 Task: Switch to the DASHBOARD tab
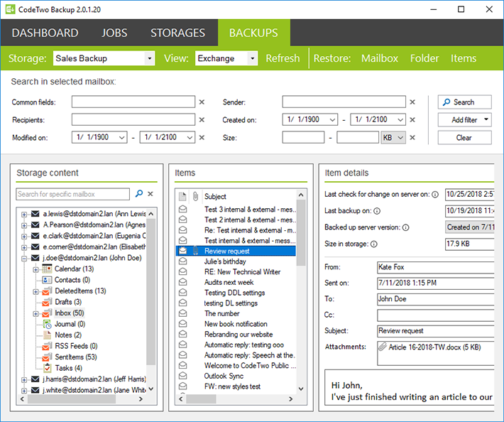tap(45, 33)
